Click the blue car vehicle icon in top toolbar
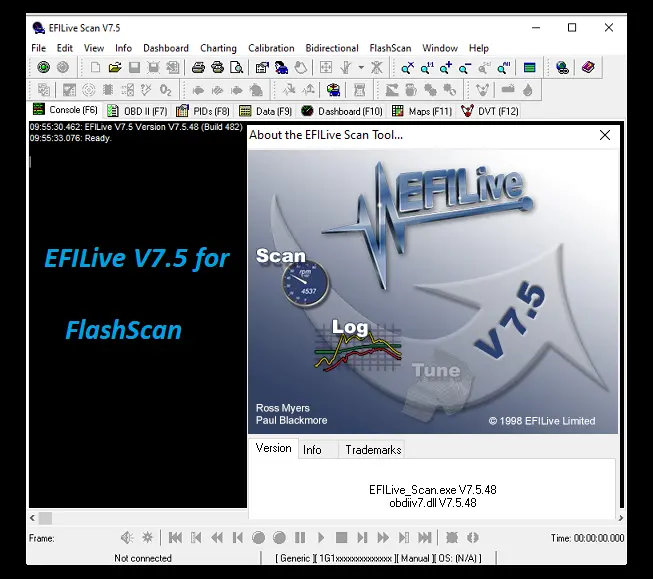 (282, 67)
